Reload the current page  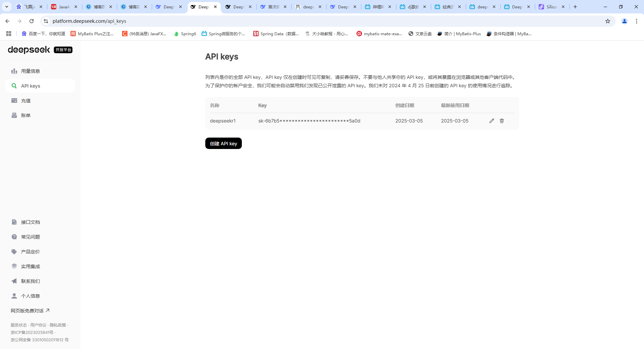coord(32,21)
